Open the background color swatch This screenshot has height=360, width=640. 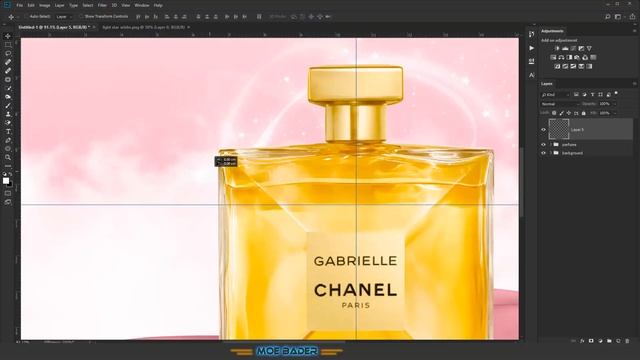pos(10,185)
